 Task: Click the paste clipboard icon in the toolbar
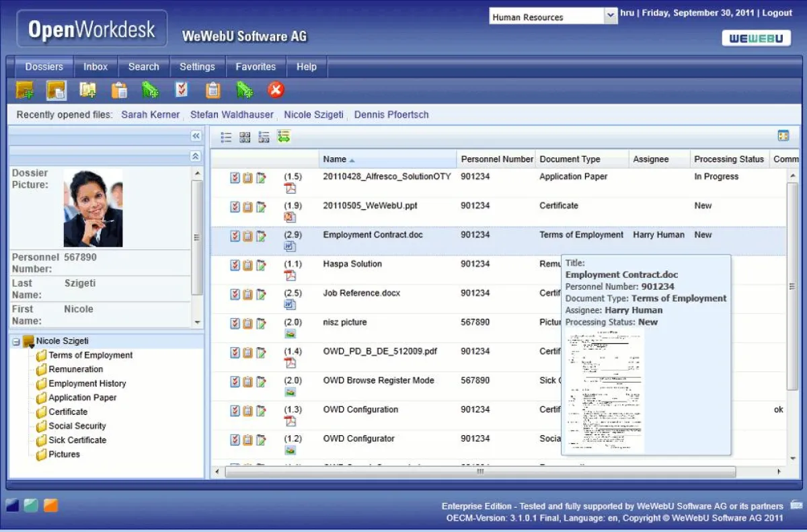pos(119,89)
